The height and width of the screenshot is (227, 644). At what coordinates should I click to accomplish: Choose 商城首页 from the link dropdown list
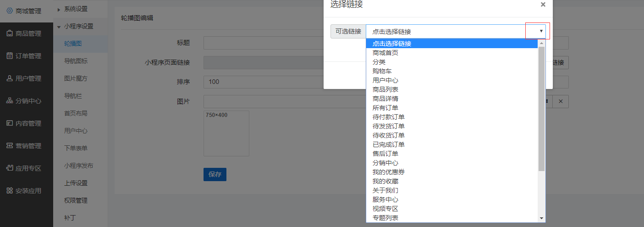pyautogui.click(x=385, y=53)
